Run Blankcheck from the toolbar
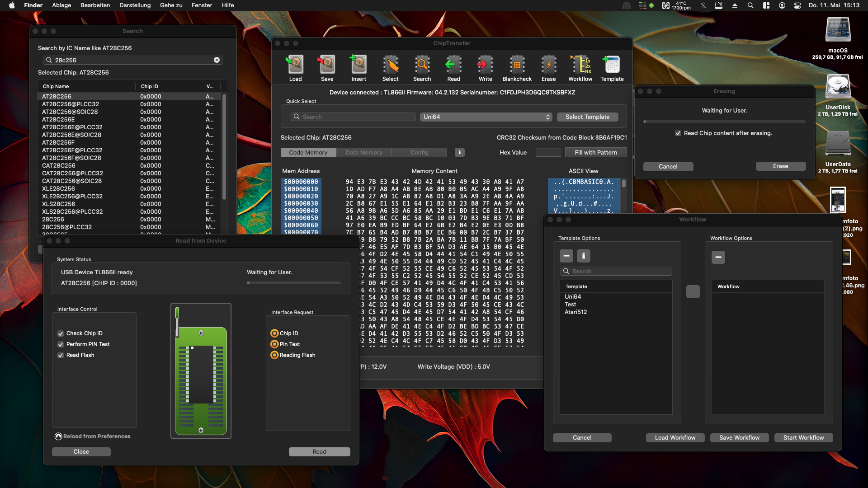The width and height of the screenshot is (868, 488). point(517,68)
